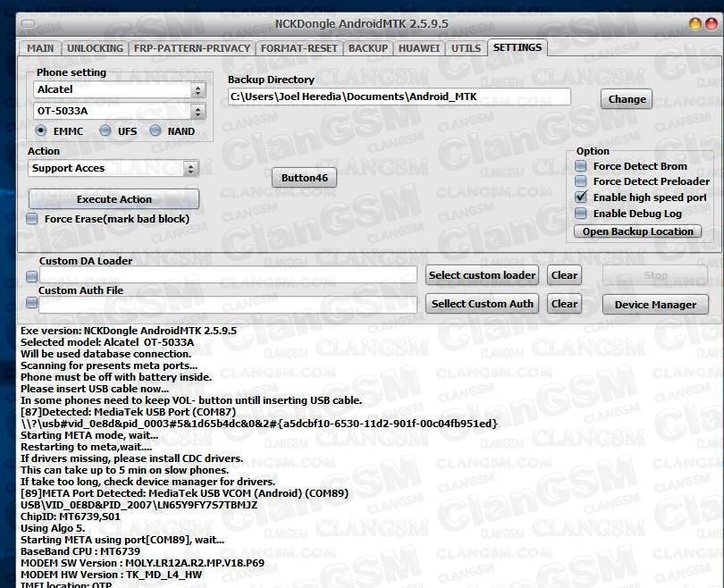Click the orange minimize window button
This screenshot has width=724, height=588.
coord(695,24)
